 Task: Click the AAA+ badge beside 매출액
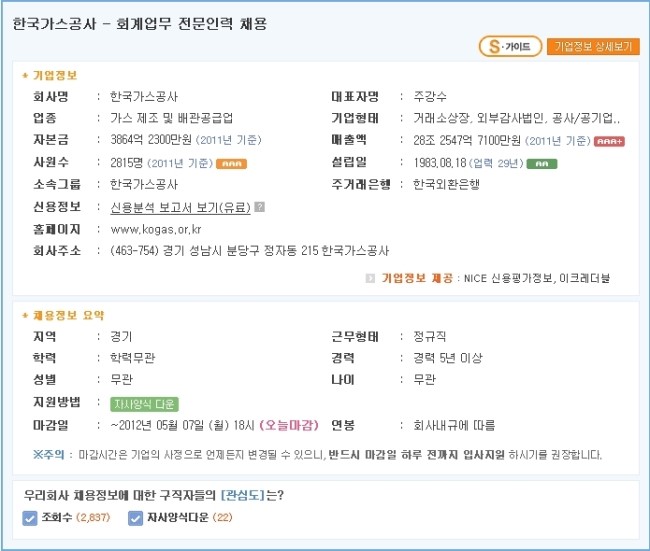pyautogui.click(x=609, y=141)
